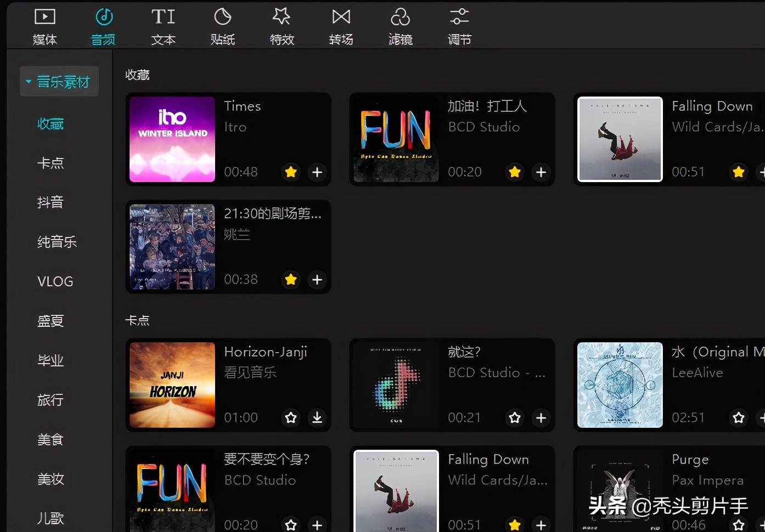Preview the 就这？ TikTok logo cover

pyautogui.click(x=396, y=385)
